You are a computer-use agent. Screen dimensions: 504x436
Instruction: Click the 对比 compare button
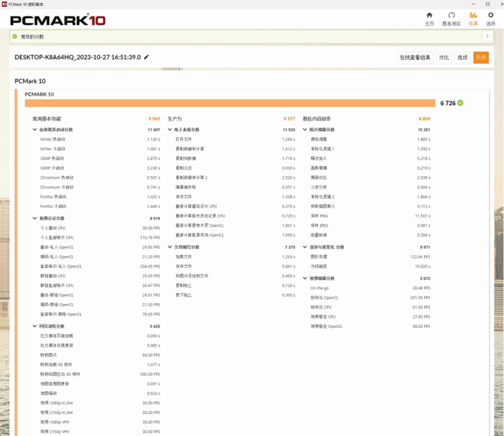point(444,58)
